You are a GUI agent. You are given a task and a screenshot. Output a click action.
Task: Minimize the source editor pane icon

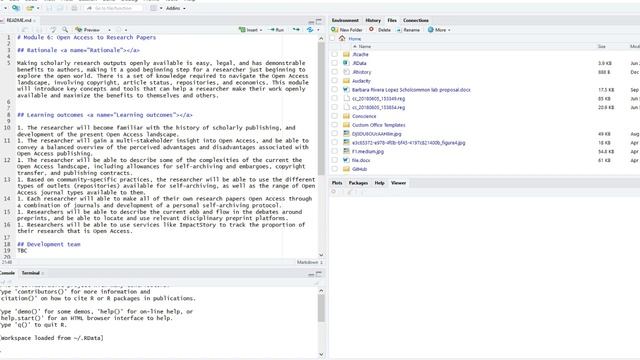click(311, 21)
